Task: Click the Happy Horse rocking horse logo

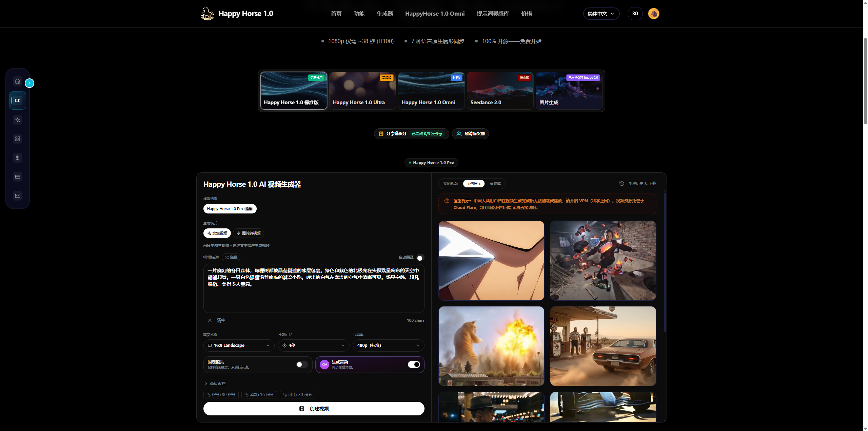Action: click(x=208, y=14)
